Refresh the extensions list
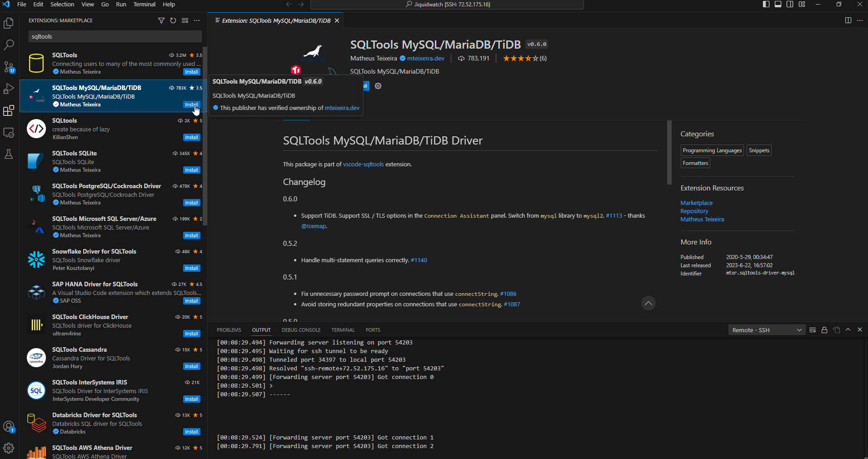The width and height of the screenshot is (868, 459). pyautogui.click(x=173, y=20)
